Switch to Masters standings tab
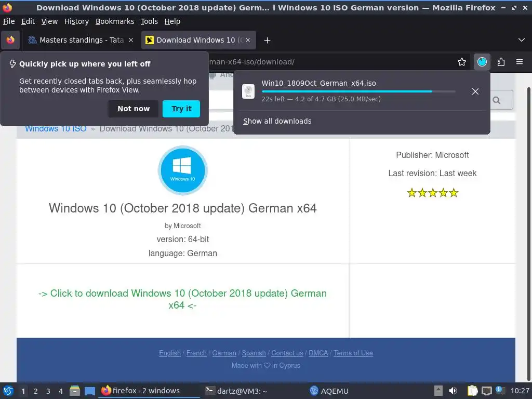532x399 pixels. (x=81, y=40)
